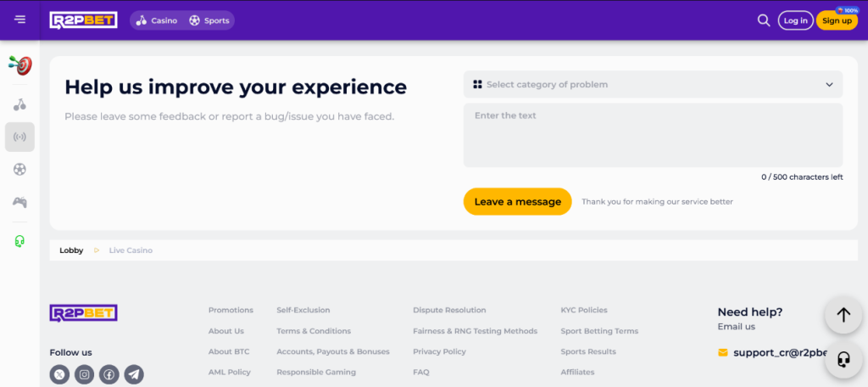Click the Log in button
868x387 pixels.
(795, 20)
